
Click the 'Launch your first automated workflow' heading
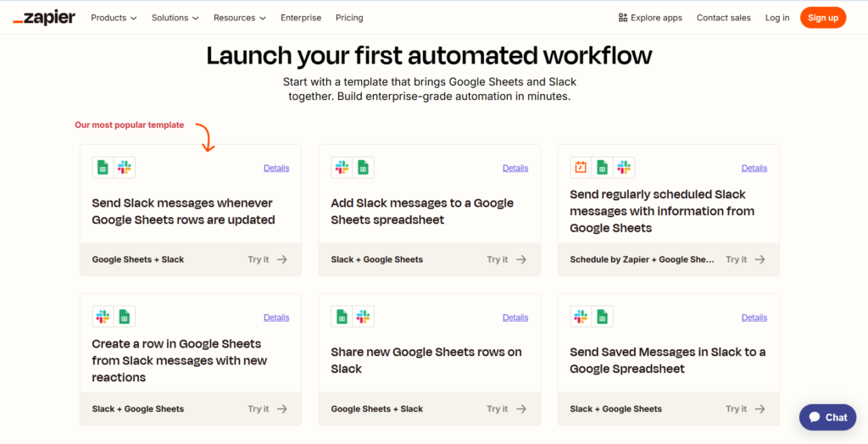[x=430, y=56]
